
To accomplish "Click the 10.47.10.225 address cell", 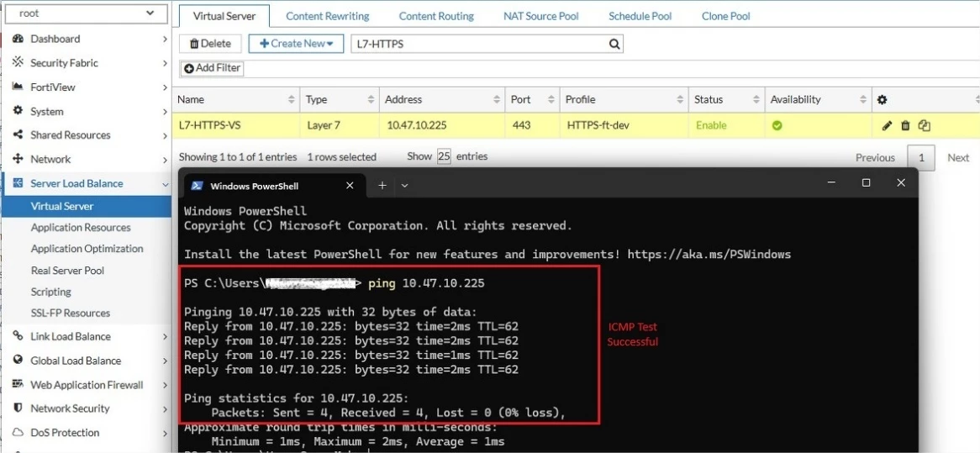I will click(x=442, y=125).
